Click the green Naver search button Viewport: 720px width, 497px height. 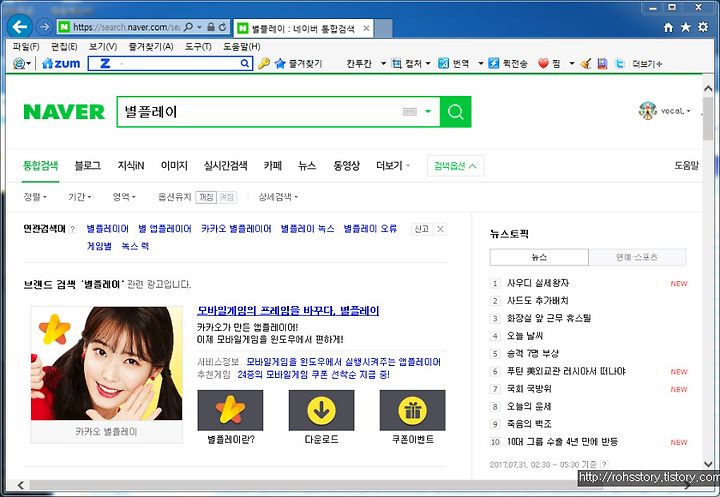[x=455, y=112]
